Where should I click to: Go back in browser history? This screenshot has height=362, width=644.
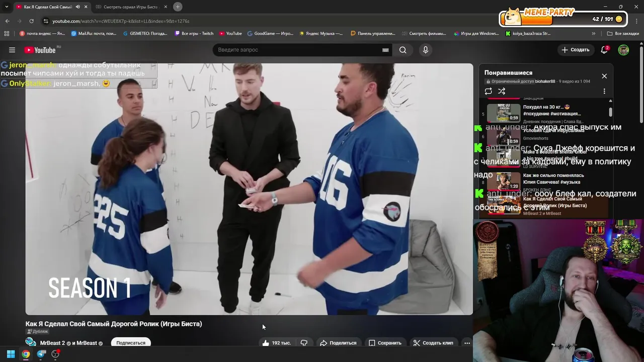pyautogui.click(x=7, y=21)
